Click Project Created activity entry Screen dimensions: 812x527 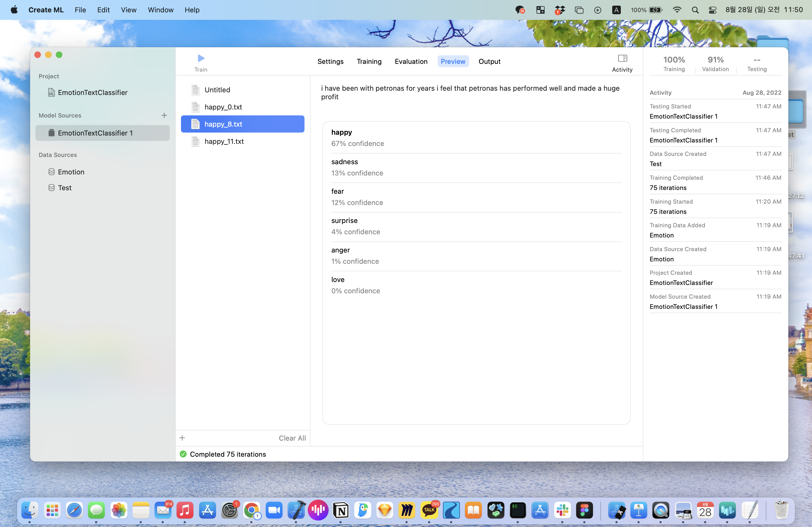(x=715, y=278)
